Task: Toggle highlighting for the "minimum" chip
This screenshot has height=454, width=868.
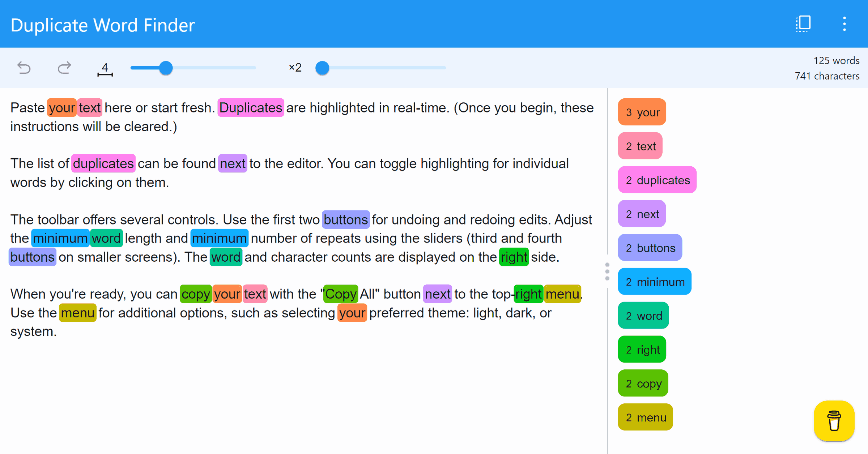Action: pyautogui.click(x=654, y=282)
